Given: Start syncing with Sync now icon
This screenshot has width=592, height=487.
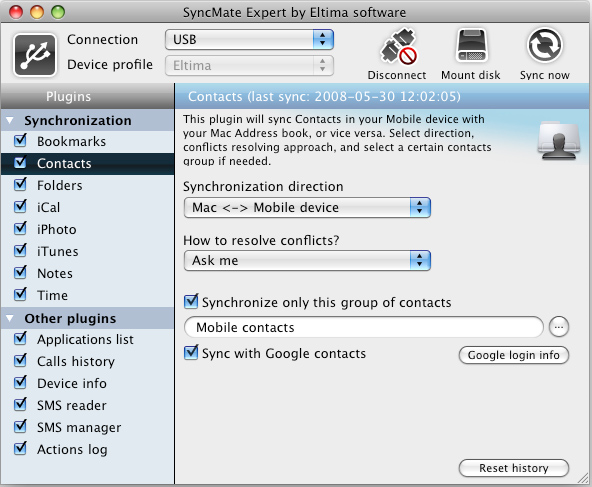Looking at the screenshot, I should [x=544, y=46].
